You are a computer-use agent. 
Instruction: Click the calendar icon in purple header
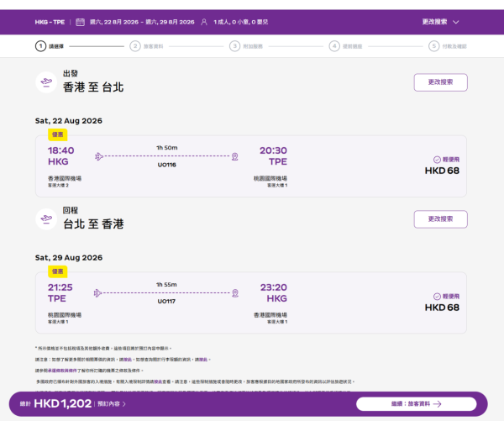[80, 22]
